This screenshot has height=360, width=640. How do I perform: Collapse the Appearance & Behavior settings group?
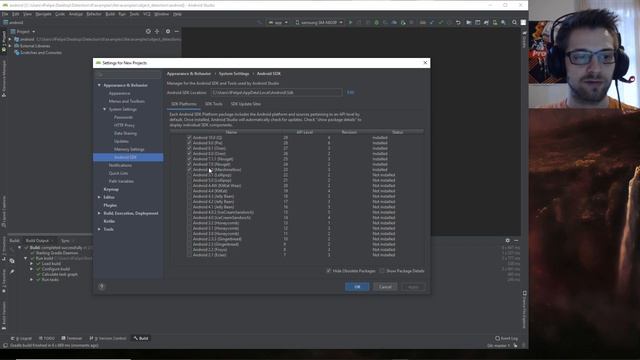[99, 85]
